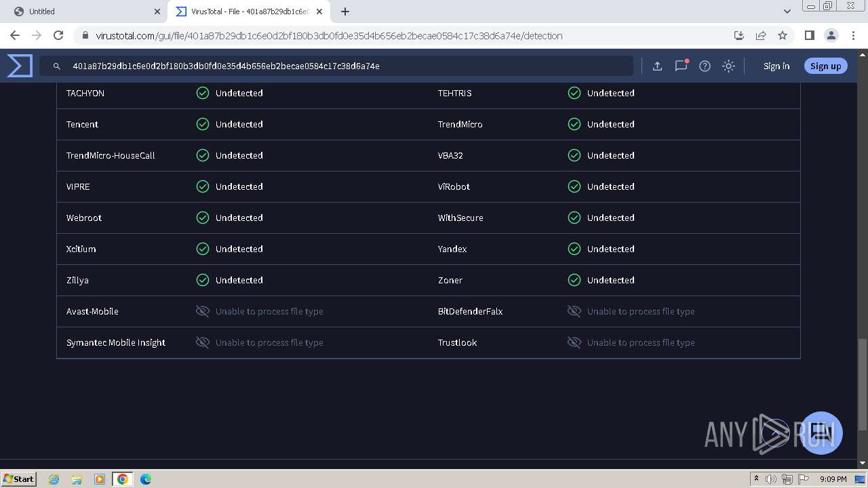Click the Zoner engine name

coord(450,280)
